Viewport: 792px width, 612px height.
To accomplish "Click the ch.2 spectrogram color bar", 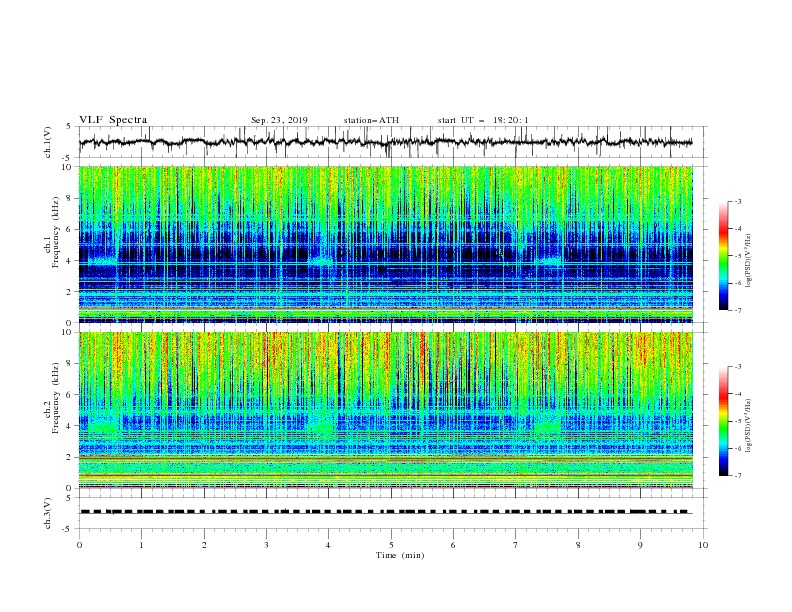I will (x=723, y=421).
